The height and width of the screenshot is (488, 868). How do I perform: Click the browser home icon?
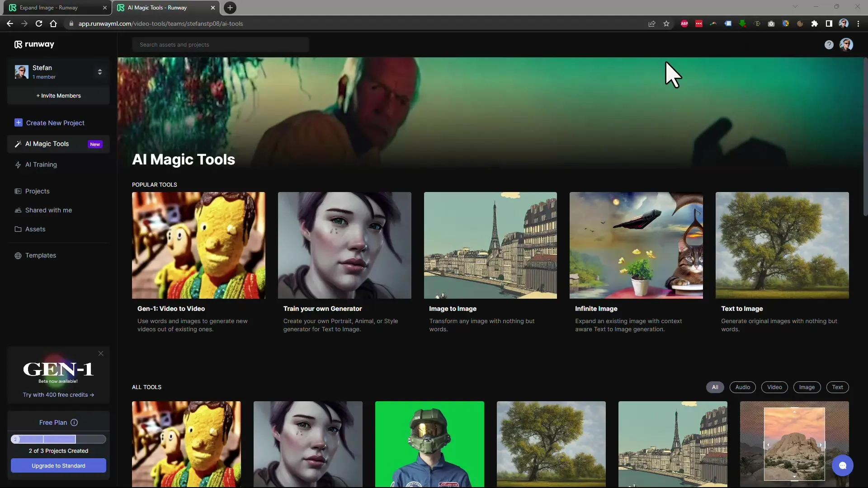click(53, 23)
